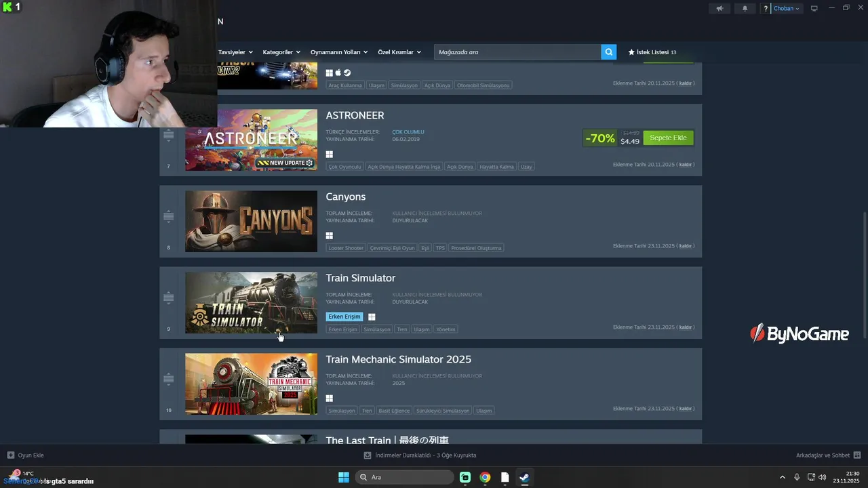Focus the Mağazada ara search field
This screenshot has width=868, height=488.
click(517, 52)
